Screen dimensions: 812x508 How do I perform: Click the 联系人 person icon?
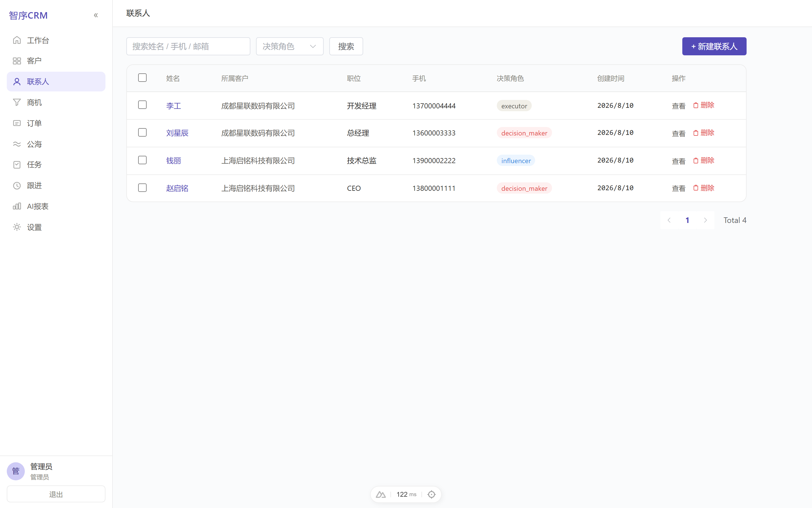pyautogui.click(x=17, y=82)
